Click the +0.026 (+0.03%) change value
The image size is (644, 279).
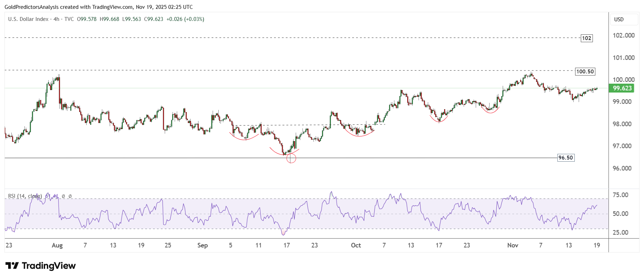[185, 19]
